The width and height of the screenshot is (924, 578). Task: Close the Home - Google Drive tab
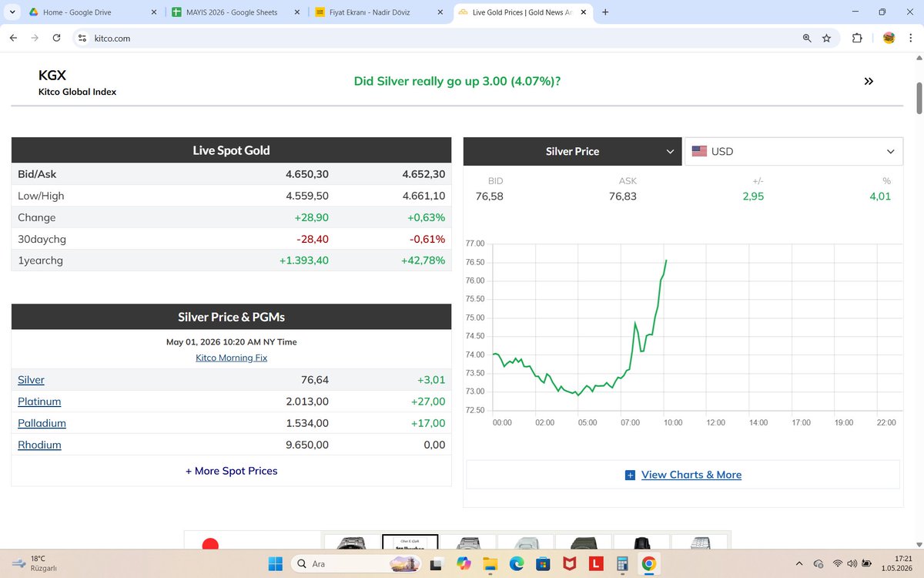coord(154,12)
